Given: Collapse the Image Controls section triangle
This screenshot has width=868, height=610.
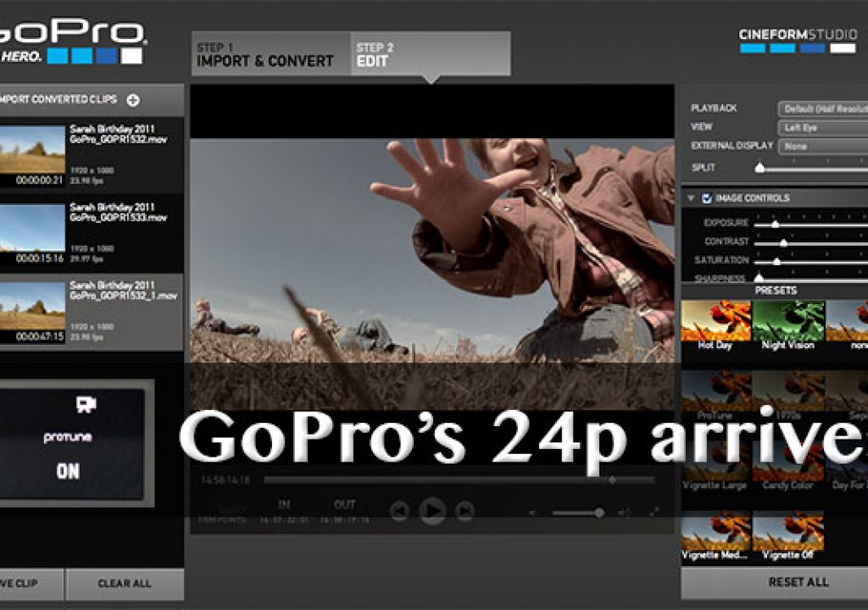Looking at the screenshot, I should [x=691, y=198].
